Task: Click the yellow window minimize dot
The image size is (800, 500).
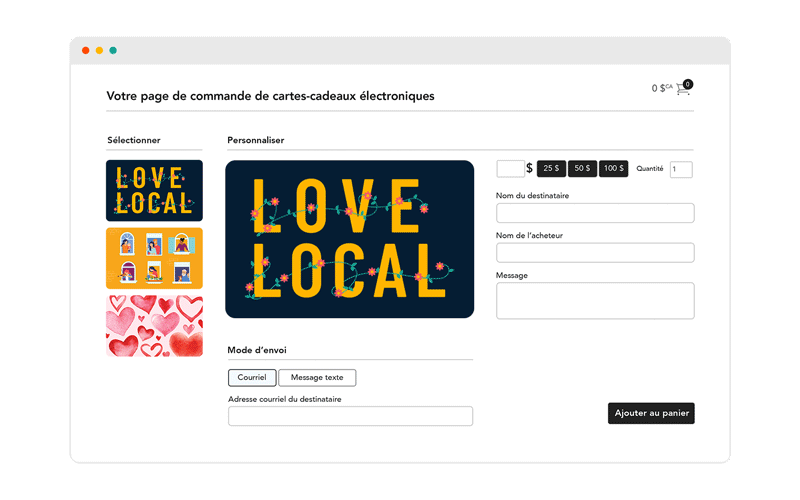Action: pos(99,50)
